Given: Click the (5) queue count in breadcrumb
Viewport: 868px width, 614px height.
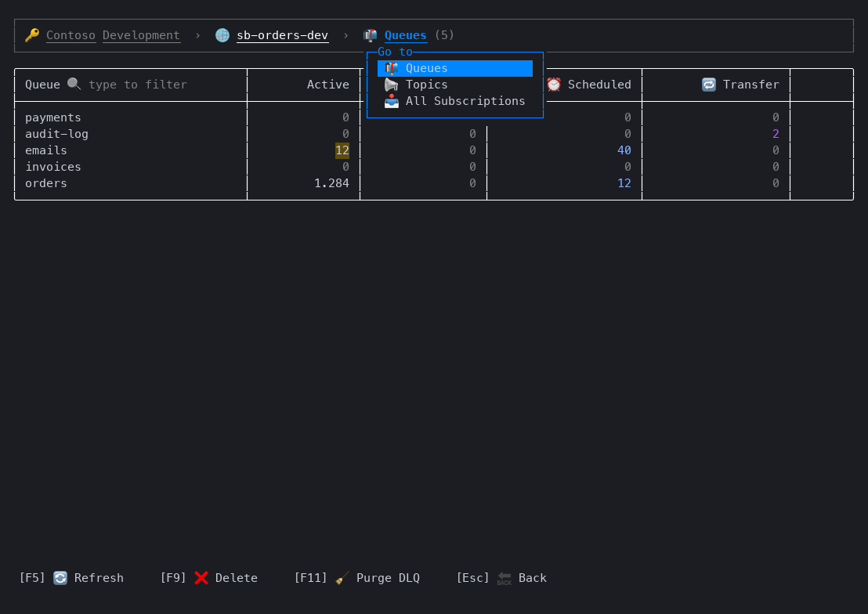Looking at the screenshot, I should click(444, 35).
